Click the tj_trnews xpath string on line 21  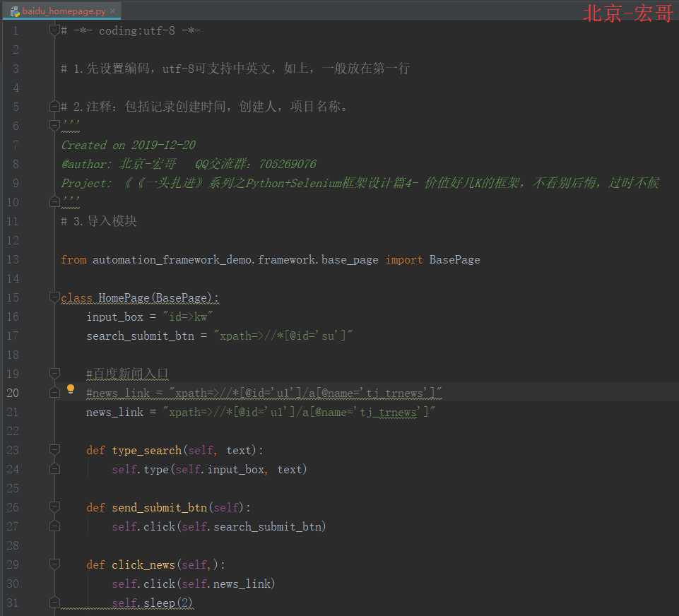(299, 412)
